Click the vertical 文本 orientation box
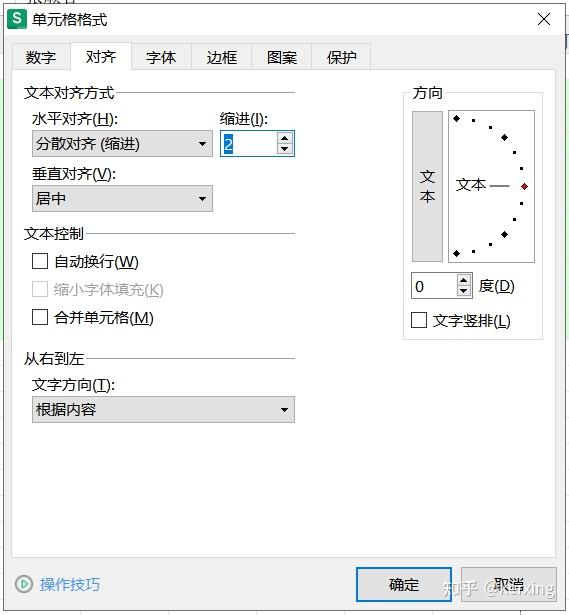The height and width of the screenshot is (615, 569). (427, 186)
